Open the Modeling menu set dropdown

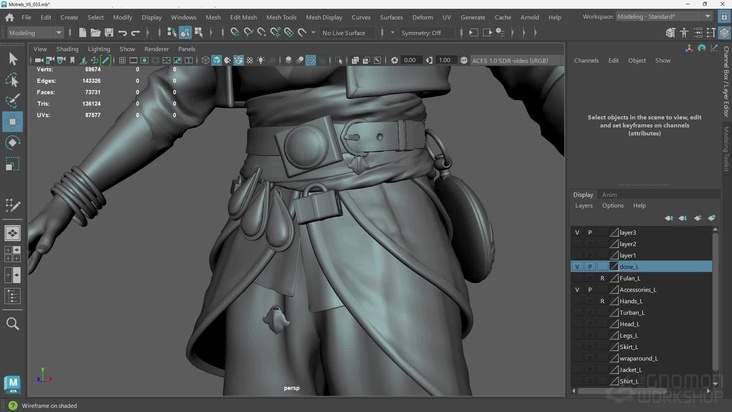coord(35,33)
